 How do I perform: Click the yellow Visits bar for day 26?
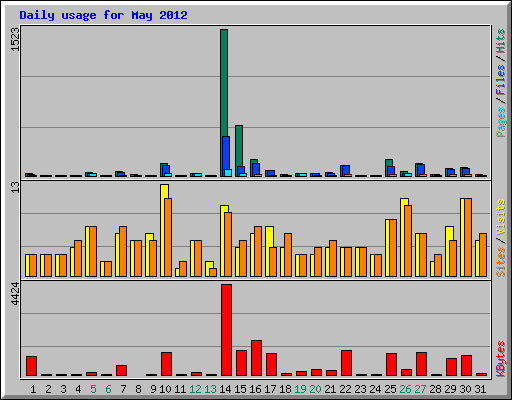[403, 237]
